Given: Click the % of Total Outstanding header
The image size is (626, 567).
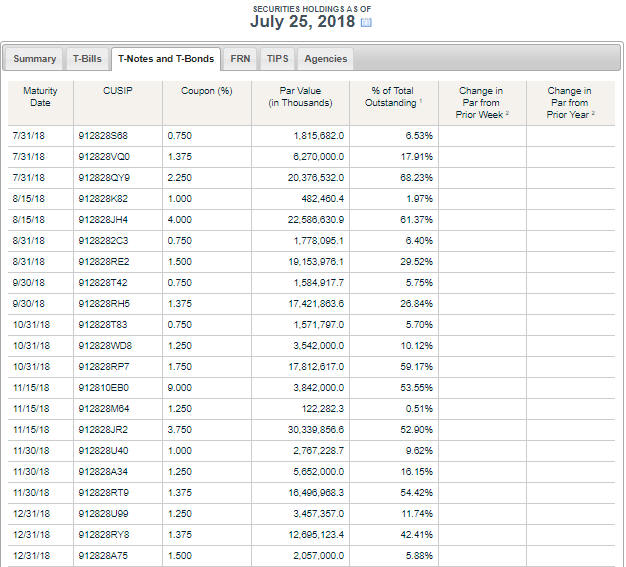Looking at the screenshot, I should click(392, 97).
